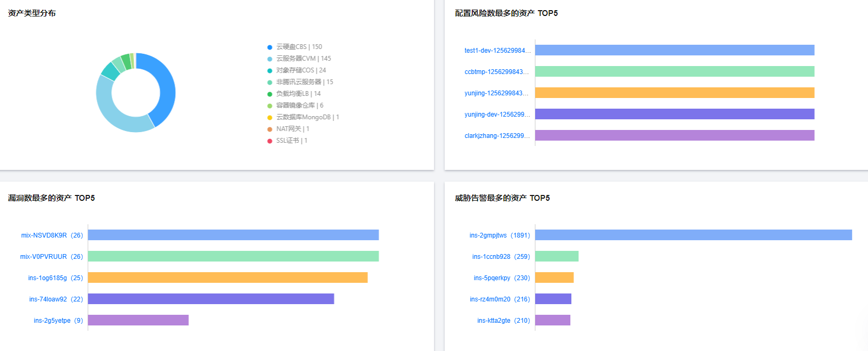Open vulnerability asset mix-NSVD8K9R (26)

click(x=52, y=235)
